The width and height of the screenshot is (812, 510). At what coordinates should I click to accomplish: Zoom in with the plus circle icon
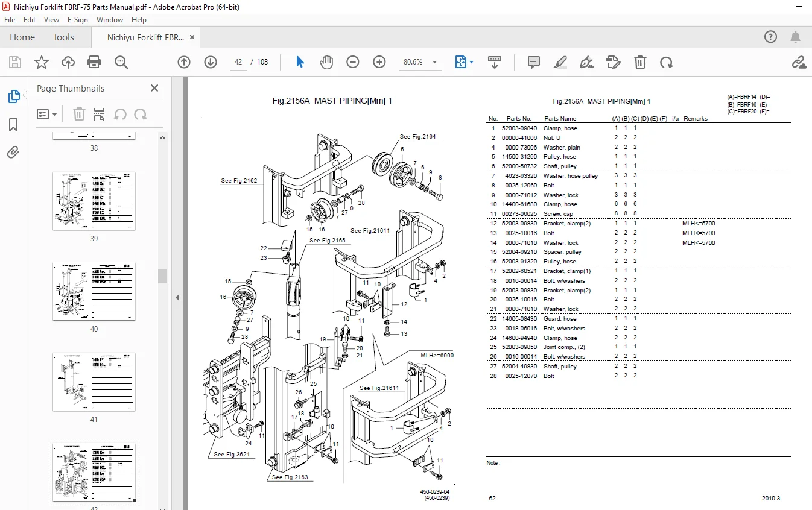(x=379, y=62)
